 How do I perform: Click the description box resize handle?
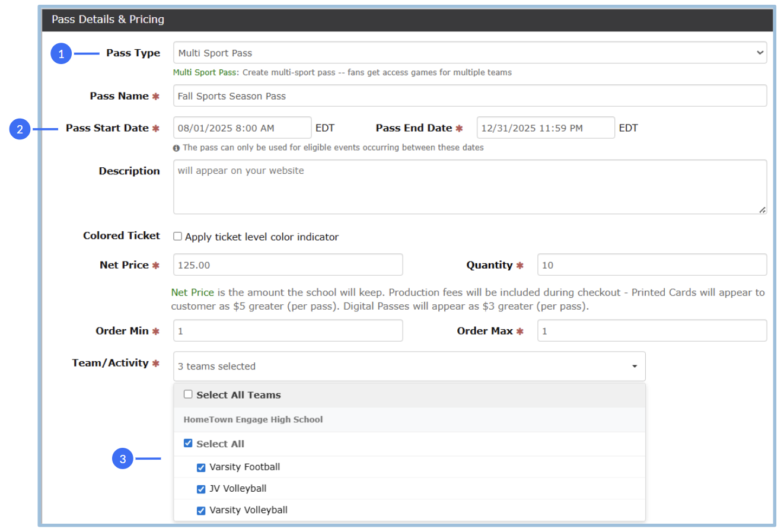762,209
